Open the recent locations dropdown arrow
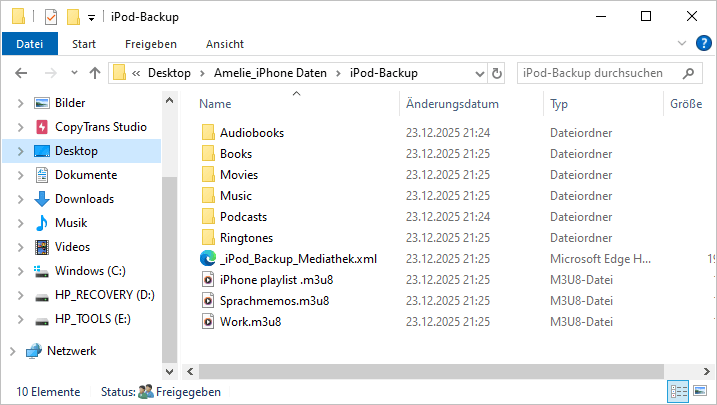This screenshot has width=717, height=405. (x=74, y=73)
